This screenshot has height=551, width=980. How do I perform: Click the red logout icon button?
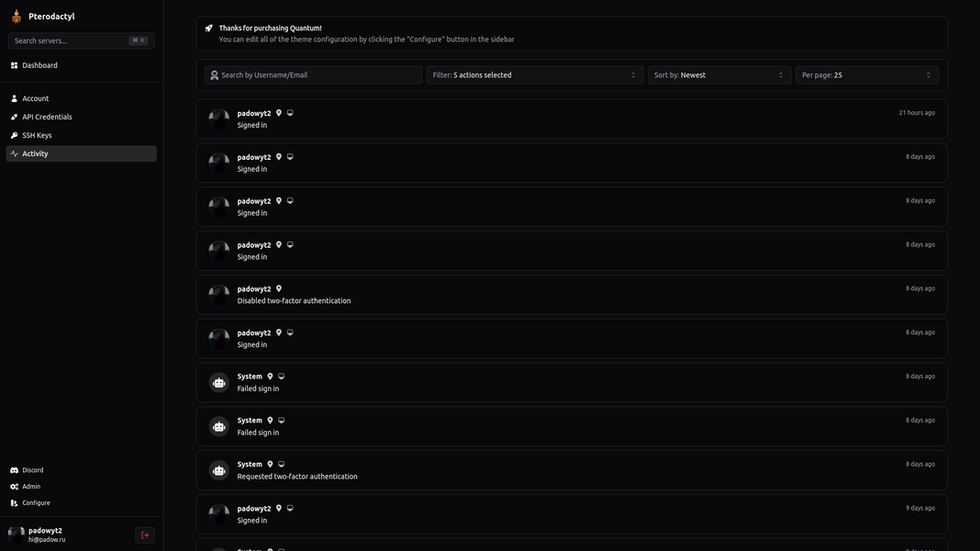145,534
